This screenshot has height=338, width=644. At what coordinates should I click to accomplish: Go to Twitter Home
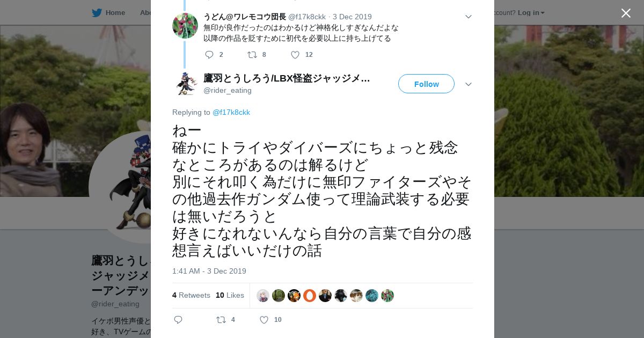[x=108, y=12]
